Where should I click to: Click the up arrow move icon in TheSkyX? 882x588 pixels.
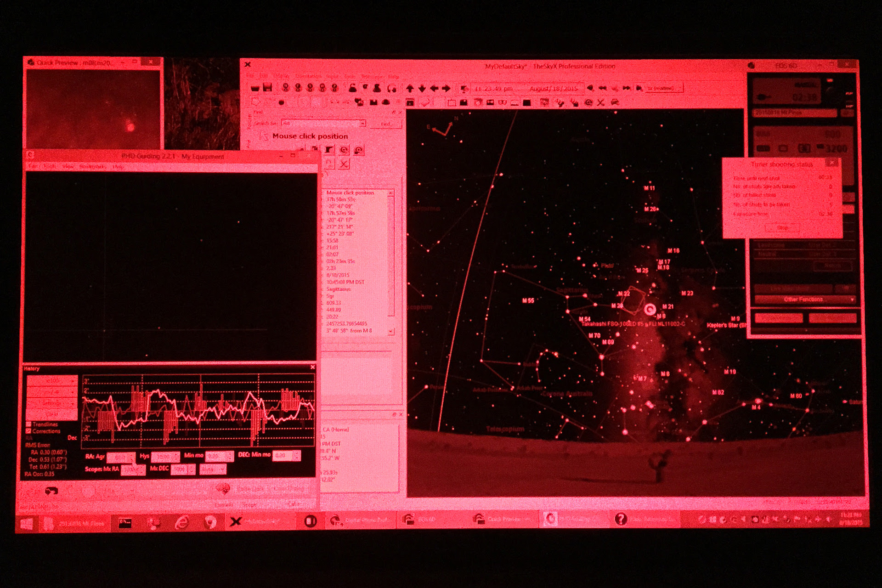click(410, 88)
